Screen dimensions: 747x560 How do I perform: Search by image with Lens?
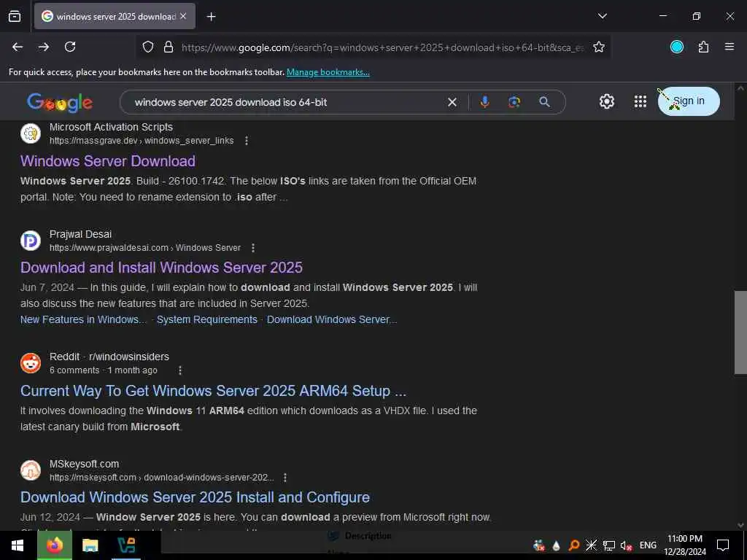coord(514,102)
